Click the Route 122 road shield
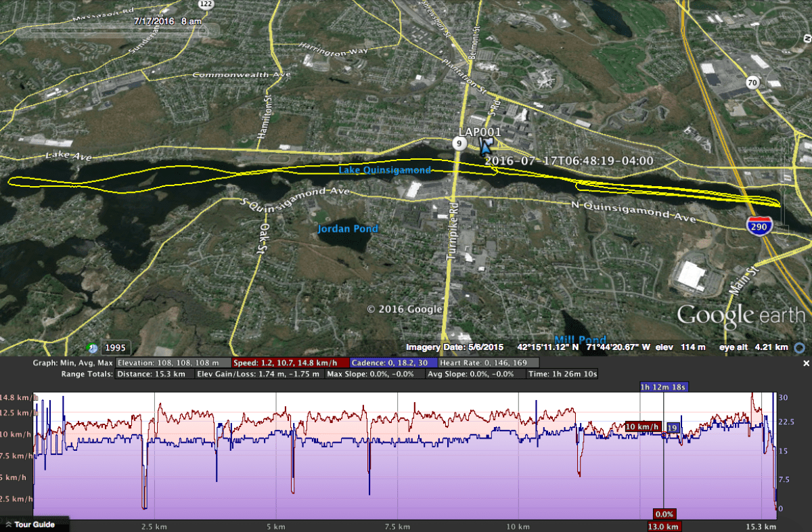 click(206, 4)
